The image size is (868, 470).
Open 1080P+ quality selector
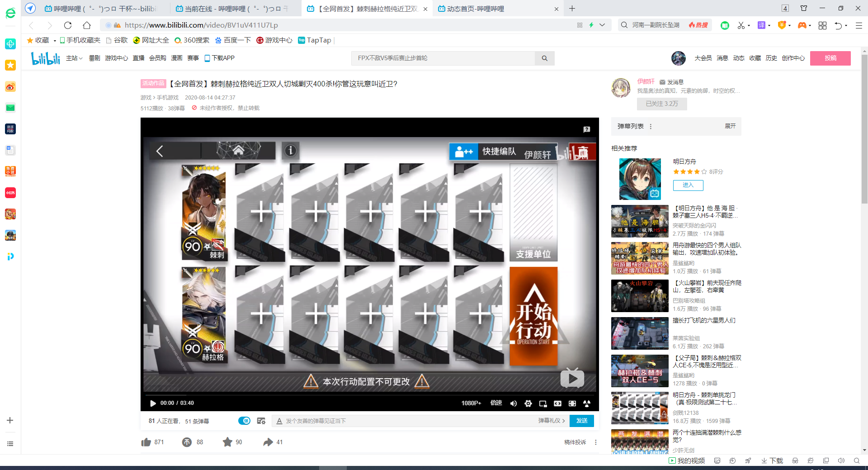(x=471, y=403)
